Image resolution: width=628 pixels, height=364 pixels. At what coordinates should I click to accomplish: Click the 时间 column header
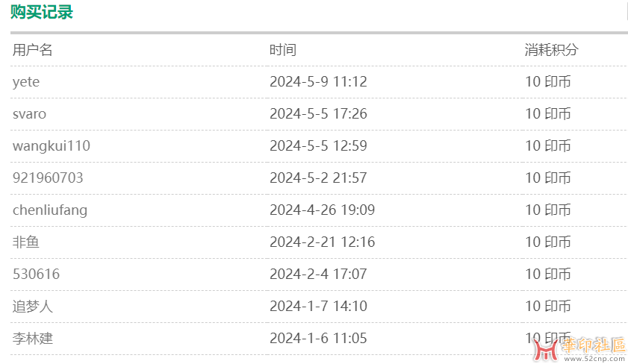coord(283,50)
